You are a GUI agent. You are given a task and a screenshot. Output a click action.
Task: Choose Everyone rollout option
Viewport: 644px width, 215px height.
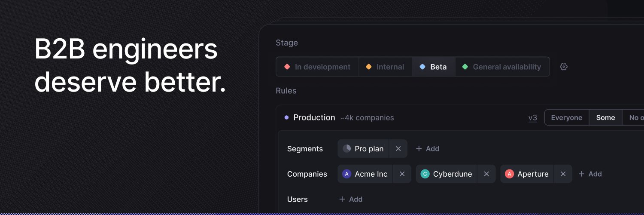pyautogui.click(x=566, y=117)
